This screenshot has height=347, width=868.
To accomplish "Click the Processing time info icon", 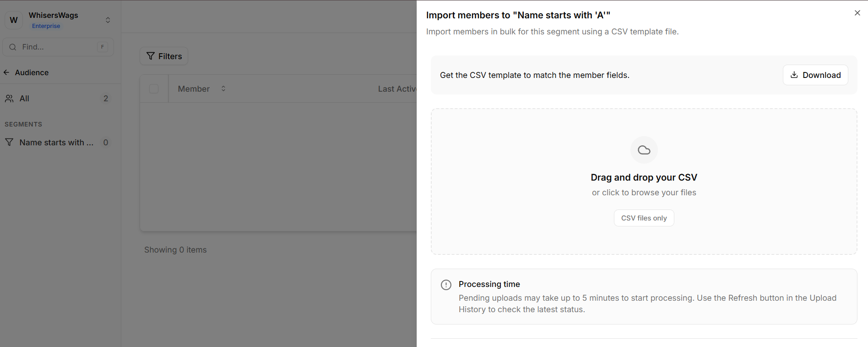I will pos(446,285).
